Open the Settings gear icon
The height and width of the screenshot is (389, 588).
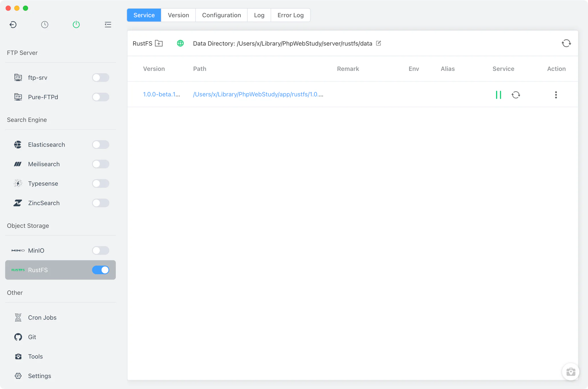[18, 376]
